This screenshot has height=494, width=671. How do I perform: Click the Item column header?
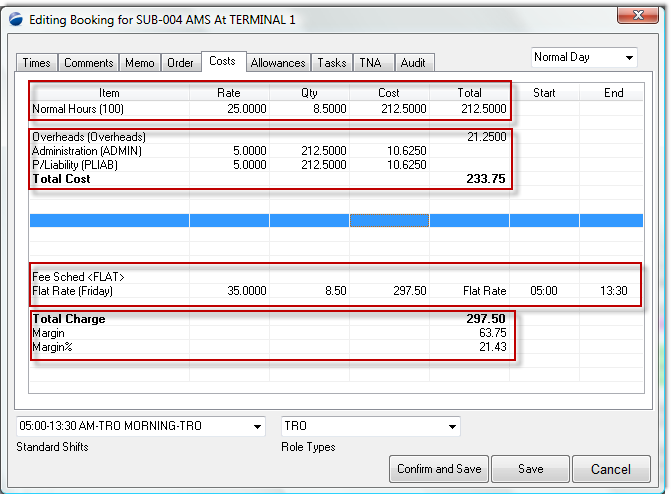click(x=109, y=93)
